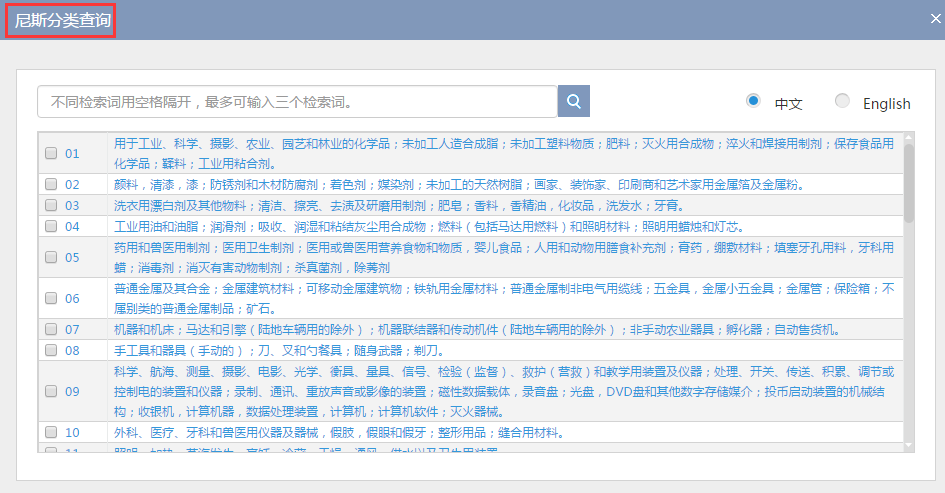Select the English language radio button
The image size is (945, 493).
[842, 101]
